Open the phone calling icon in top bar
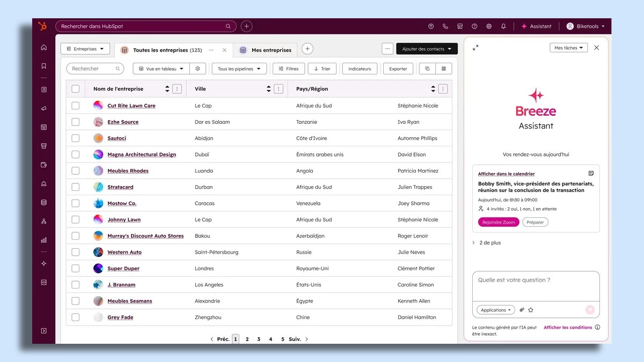 (x=445, y=26)
